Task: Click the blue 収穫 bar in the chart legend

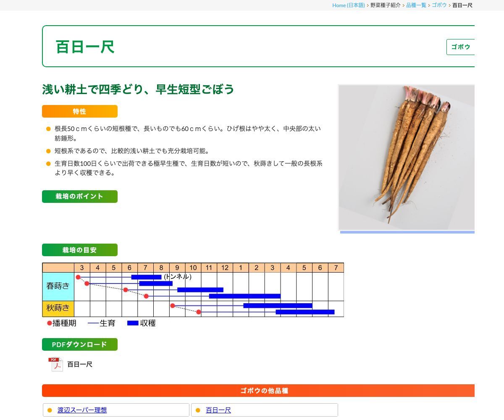Action: click(133, 323)
